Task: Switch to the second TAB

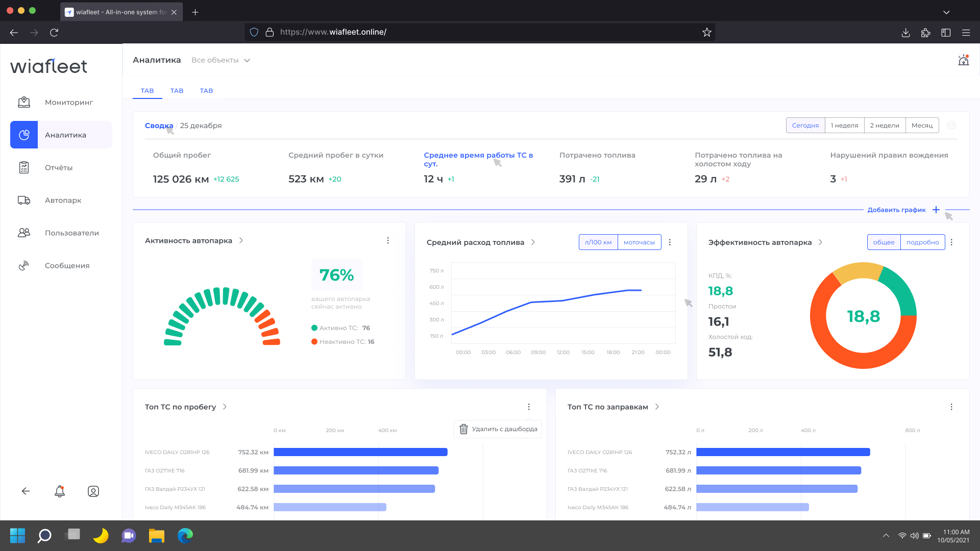Action: coord(177,91)
